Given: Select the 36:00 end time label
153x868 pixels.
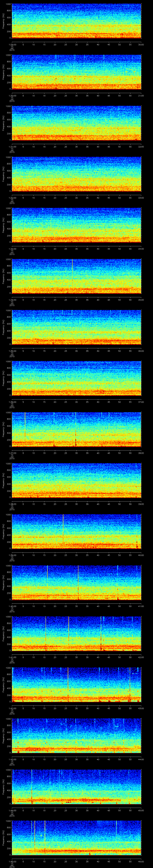Looking at the screenshot, I should (141, 351).
